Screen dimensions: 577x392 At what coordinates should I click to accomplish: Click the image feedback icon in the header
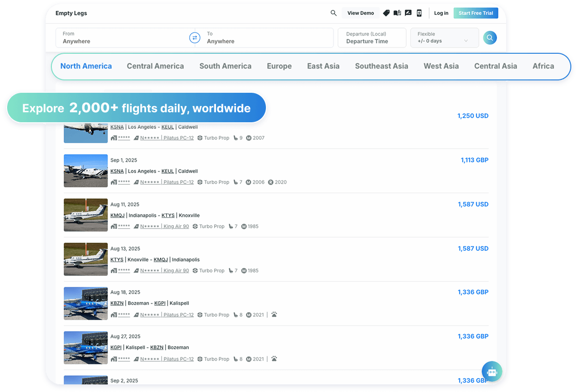(x=408, y=13)
